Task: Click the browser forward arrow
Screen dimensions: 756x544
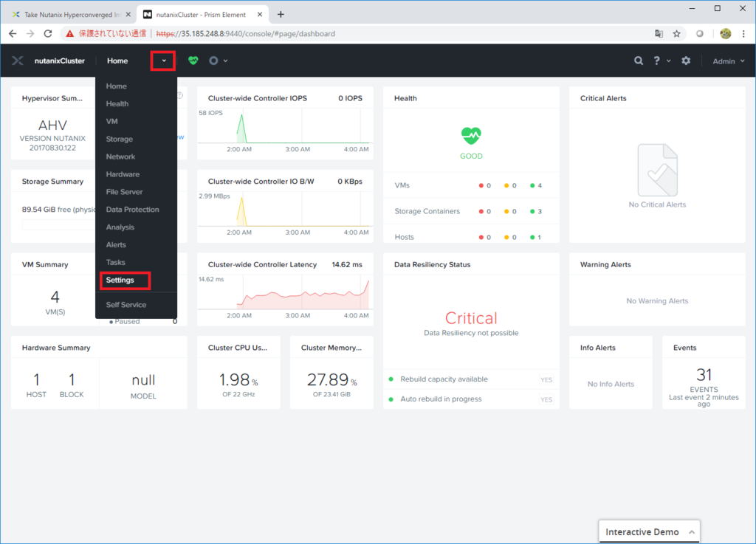Action: (30, 34)
